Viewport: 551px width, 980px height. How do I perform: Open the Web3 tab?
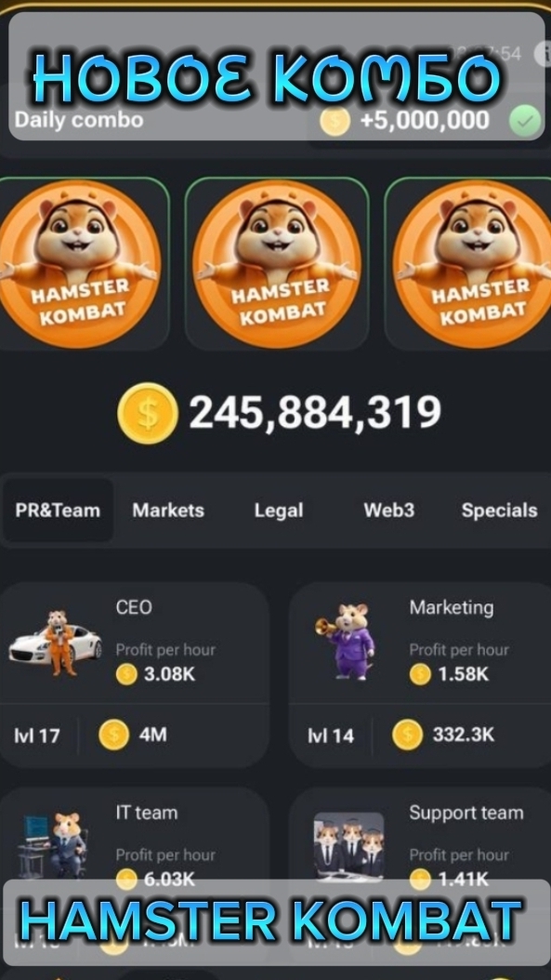(388, 510)
